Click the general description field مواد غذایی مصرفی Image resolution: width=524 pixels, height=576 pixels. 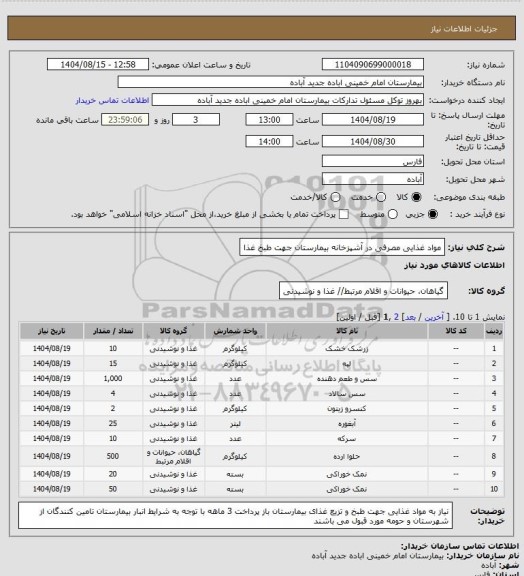tap(342, 247)
